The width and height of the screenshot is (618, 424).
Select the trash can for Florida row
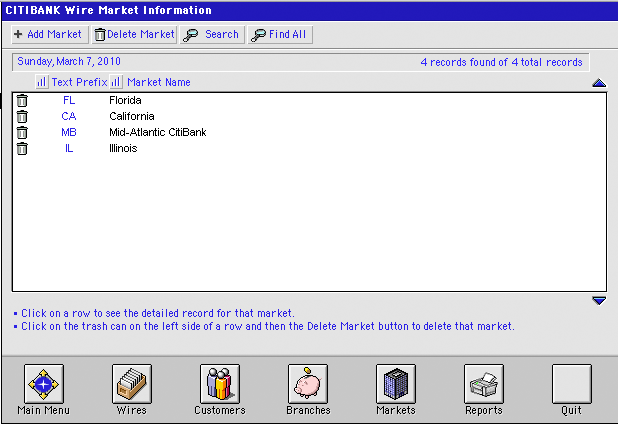pyautogui.click(x=22, y=100)
